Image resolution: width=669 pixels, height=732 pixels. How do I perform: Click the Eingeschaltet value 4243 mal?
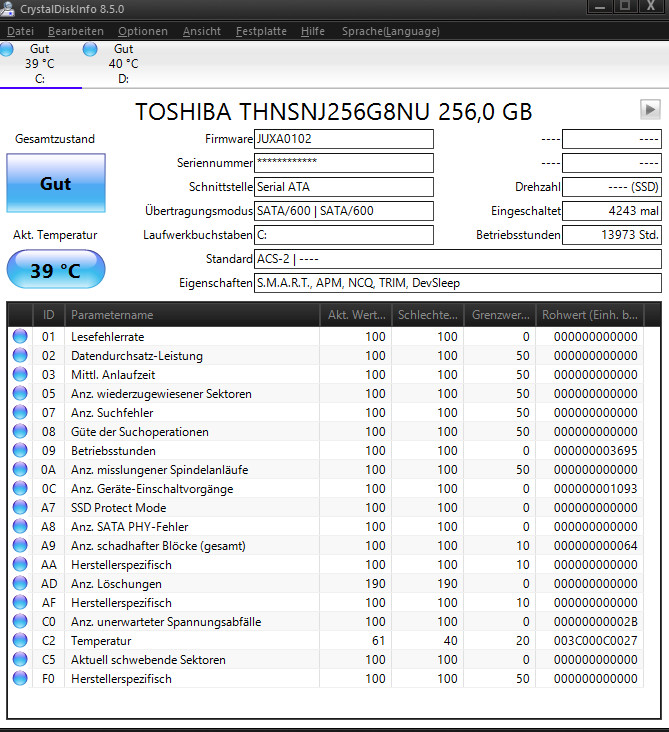pos(612,211)
